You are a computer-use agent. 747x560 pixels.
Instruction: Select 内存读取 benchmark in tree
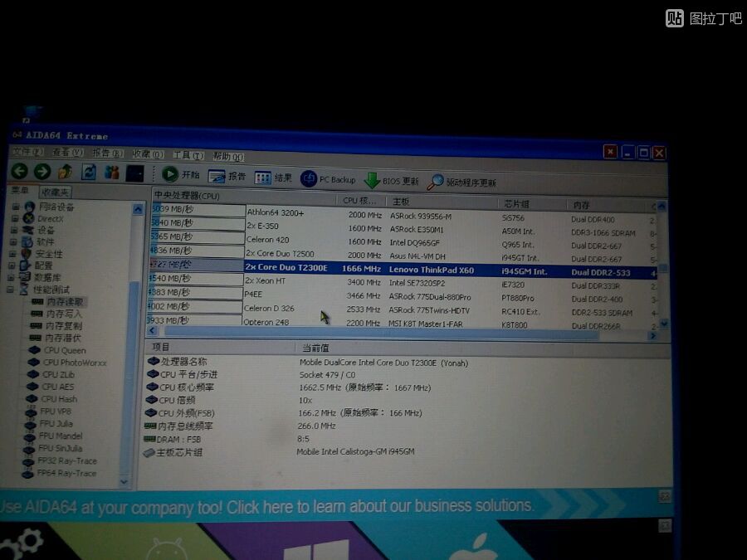point(65,302)
